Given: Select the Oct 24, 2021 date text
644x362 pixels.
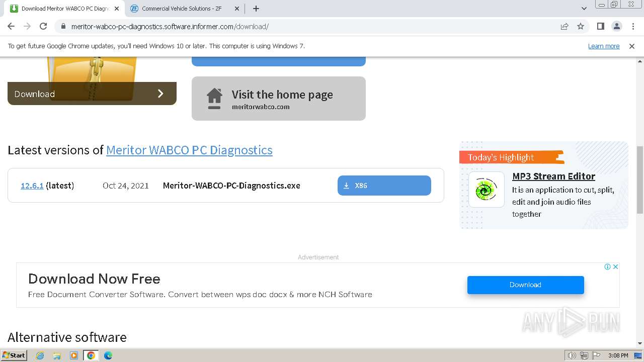Looking at the screenshot, I should point(126,186).
